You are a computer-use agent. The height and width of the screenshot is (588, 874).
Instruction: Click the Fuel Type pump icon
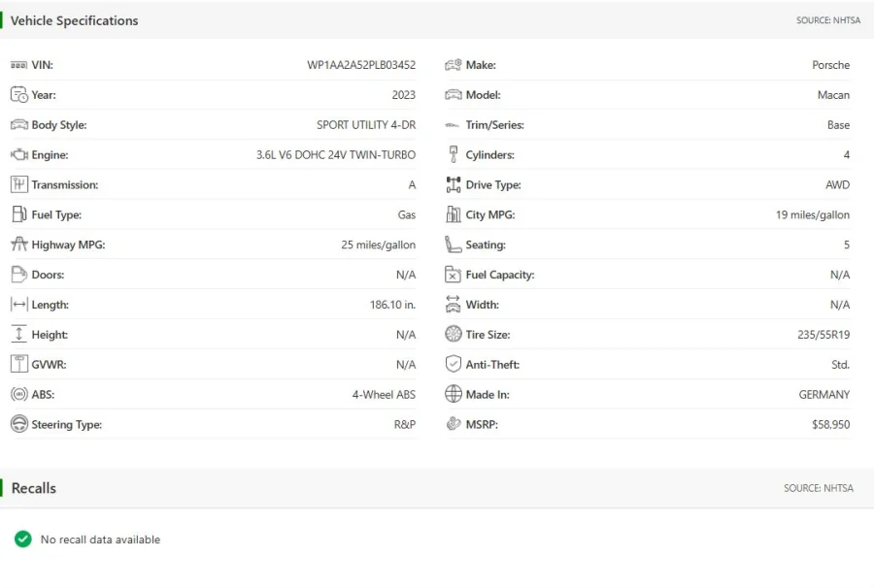(19, 214)
